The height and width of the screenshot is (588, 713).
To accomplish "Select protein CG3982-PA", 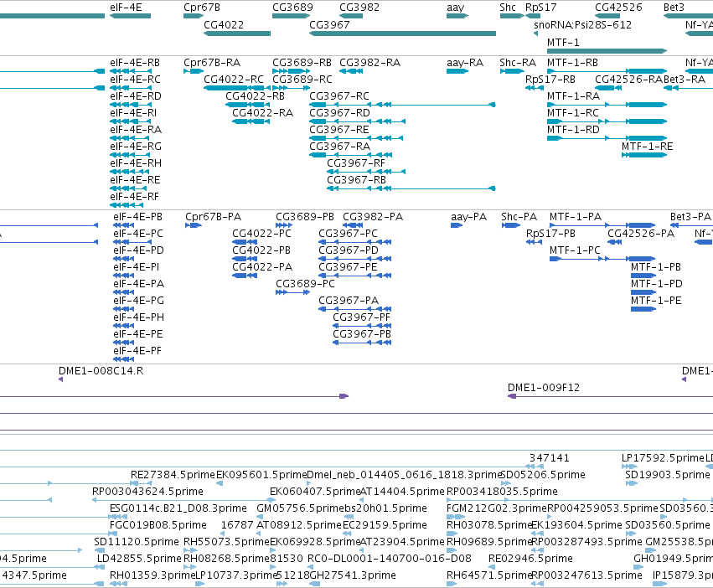I will [373, 217].
